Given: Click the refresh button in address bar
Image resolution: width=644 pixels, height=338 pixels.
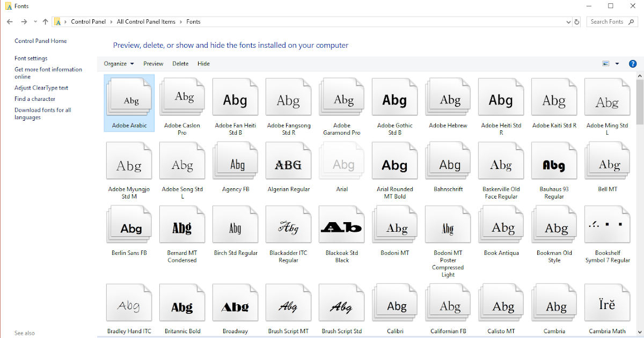Looking at the screenshot, I should (x=577, y=22).
